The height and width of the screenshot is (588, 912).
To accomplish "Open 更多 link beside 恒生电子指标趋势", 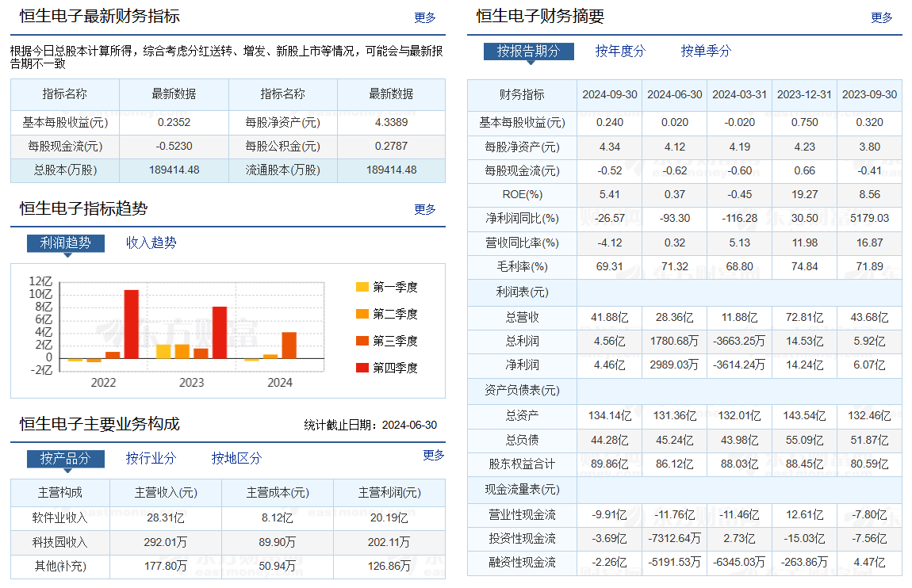I will (424, 209).
